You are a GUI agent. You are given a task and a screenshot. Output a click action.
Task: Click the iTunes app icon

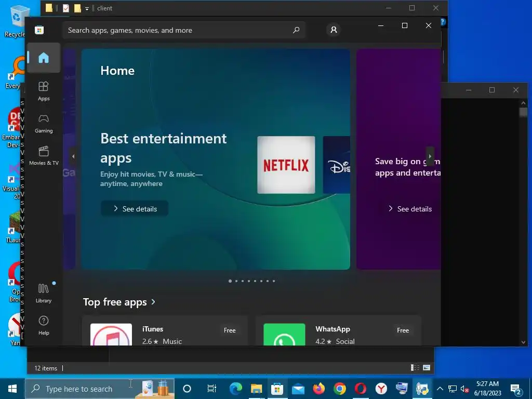tap(111, 335)
